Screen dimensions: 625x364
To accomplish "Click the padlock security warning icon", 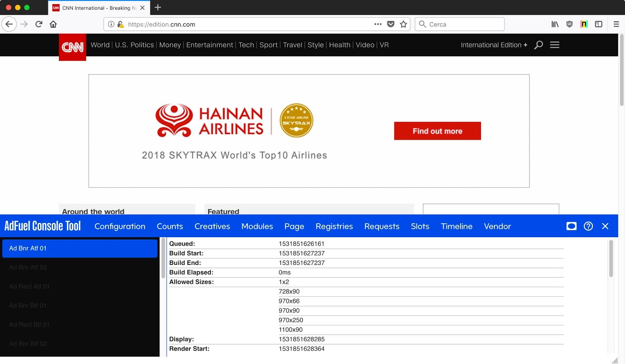I will tap(121, 24).
